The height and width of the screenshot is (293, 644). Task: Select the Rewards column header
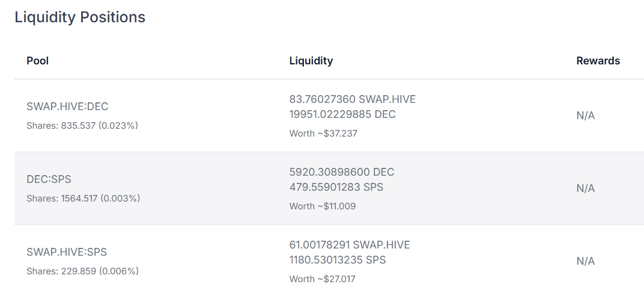(598, 61)
